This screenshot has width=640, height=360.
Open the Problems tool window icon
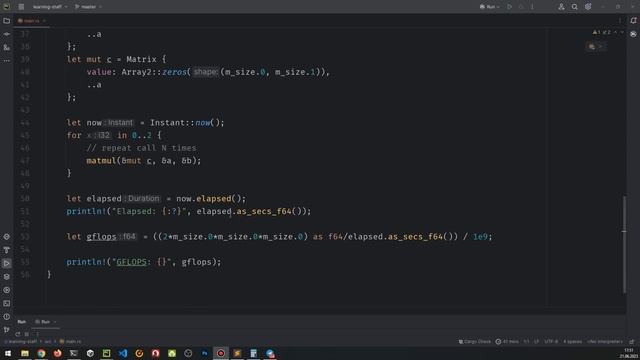click(x=7, y=317)
